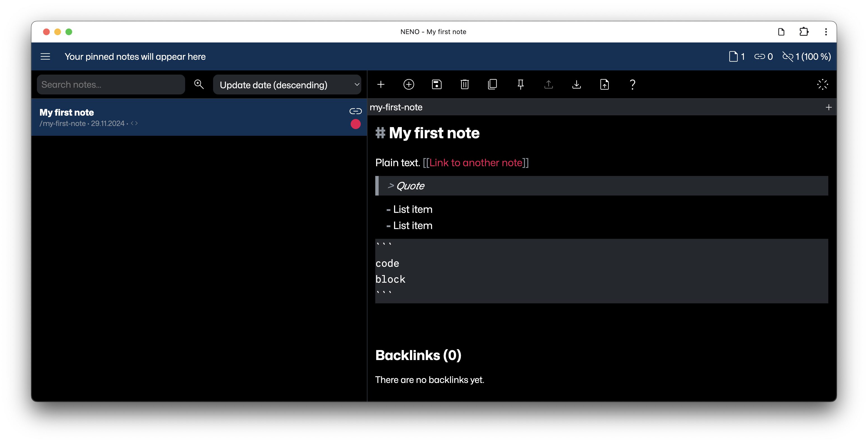Expand the Update date descending dropdown
The height and width of the screenshot is (443, 868).
pos(287,85)
